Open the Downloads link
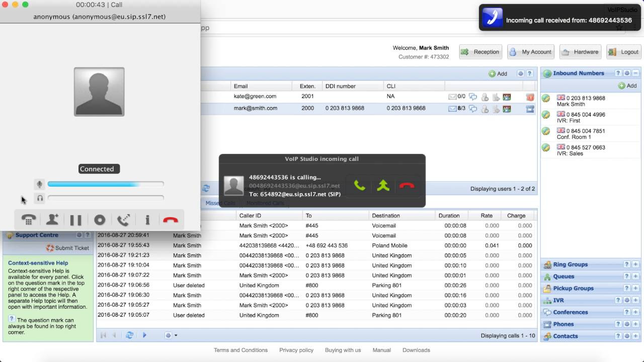Image resolution: width=644 pixels, height=362 pixels. [416, 350]
